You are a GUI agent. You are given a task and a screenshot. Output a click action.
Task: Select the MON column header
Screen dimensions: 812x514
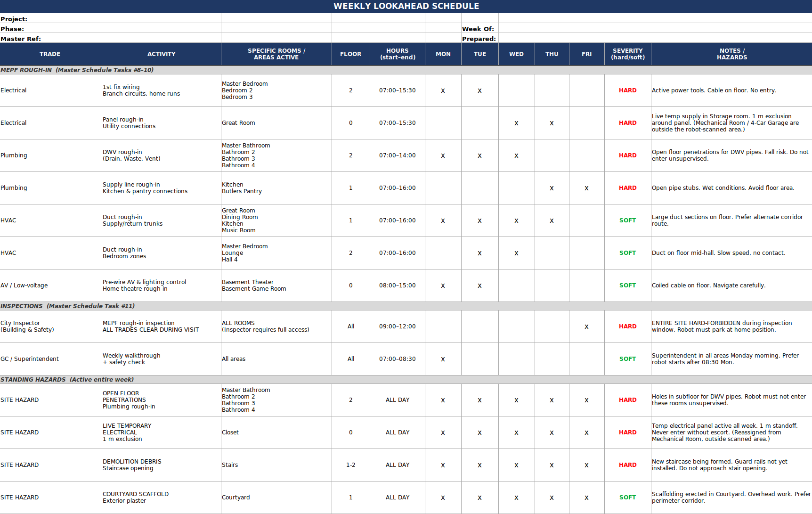443,54
